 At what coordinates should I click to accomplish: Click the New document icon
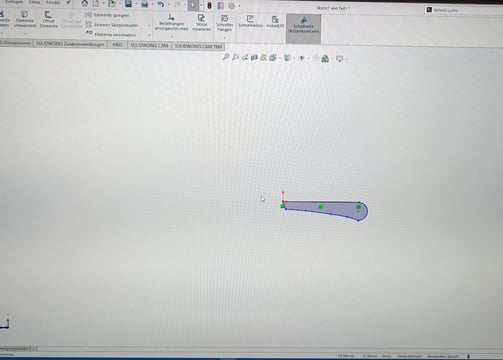coord(96,4)
